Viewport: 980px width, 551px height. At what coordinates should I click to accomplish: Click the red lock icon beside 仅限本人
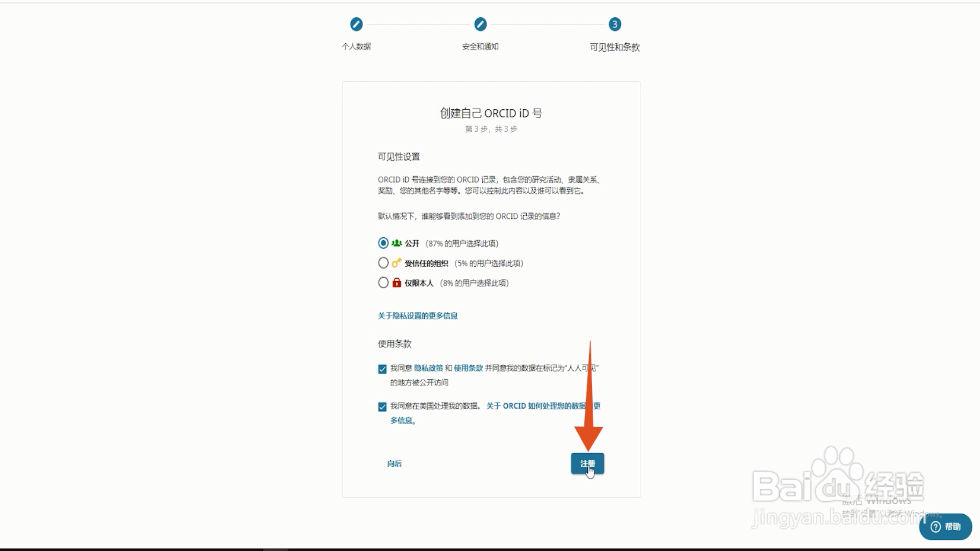tap(396, 283)
